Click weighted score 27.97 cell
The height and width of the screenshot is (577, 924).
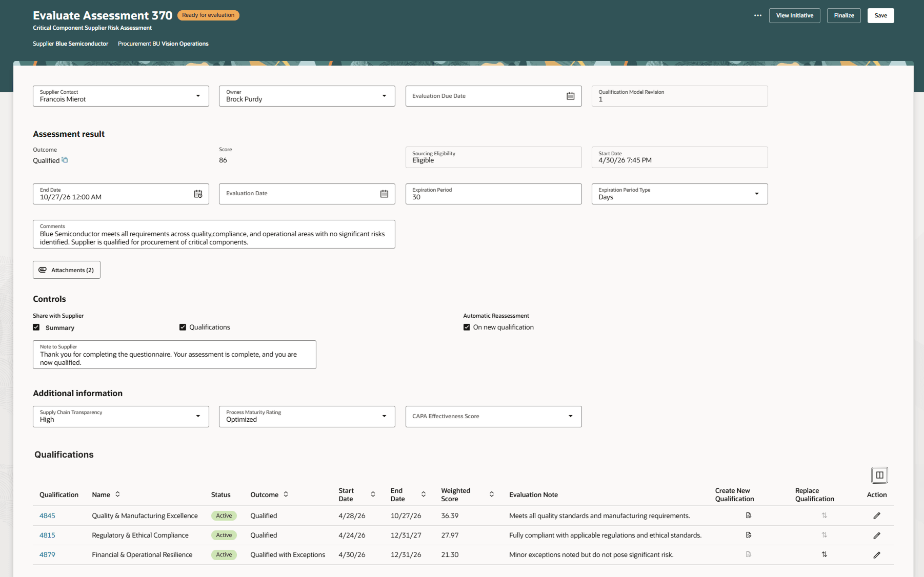450,535
